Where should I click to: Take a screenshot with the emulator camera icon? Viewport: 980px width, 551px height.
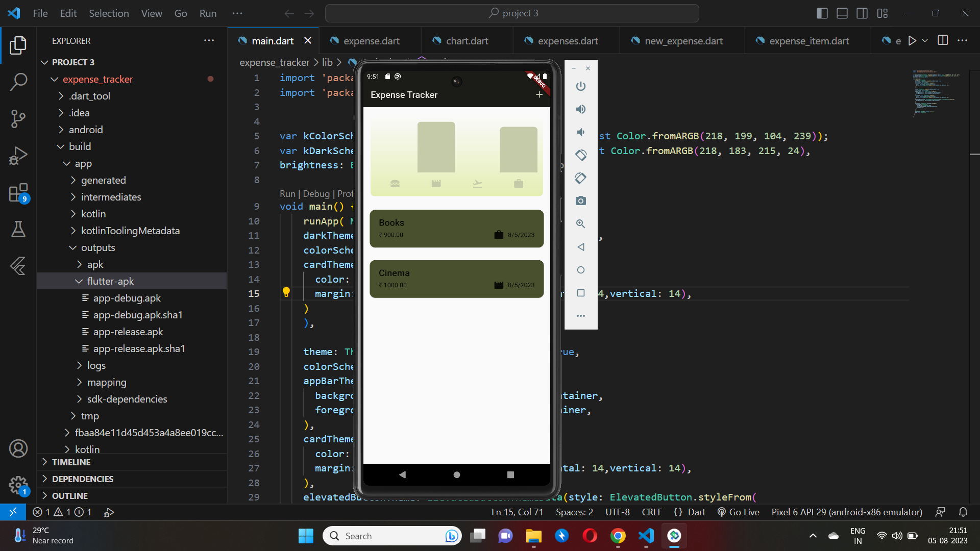[581, 201]
